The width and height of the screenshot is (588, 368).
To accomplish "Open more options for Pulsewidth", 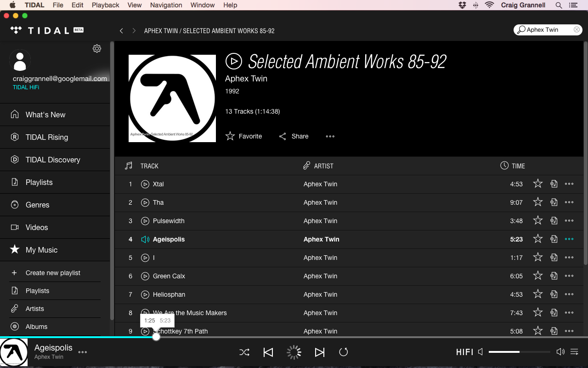I will tap(569, 221).
